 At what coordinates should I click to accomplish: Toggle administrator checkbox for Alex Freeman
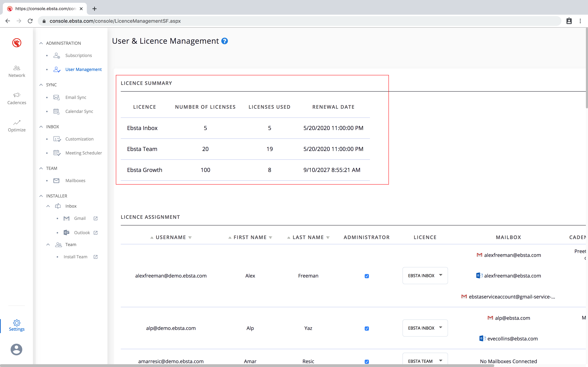point(367,276)
